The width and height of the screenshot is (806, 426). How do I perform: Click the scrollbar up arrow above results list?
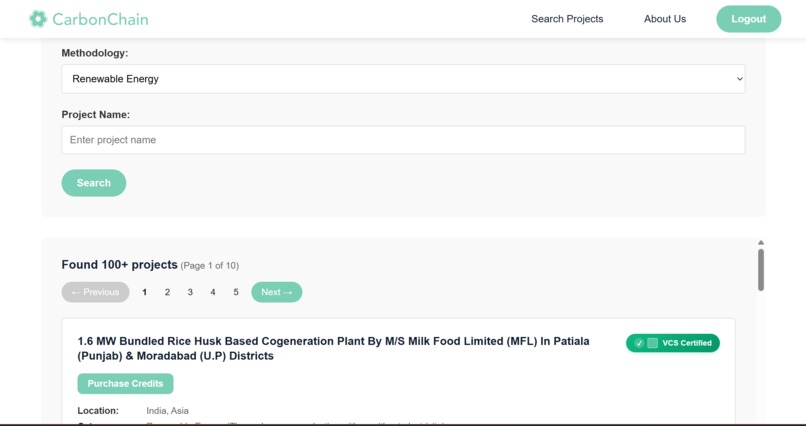[761, 243]
